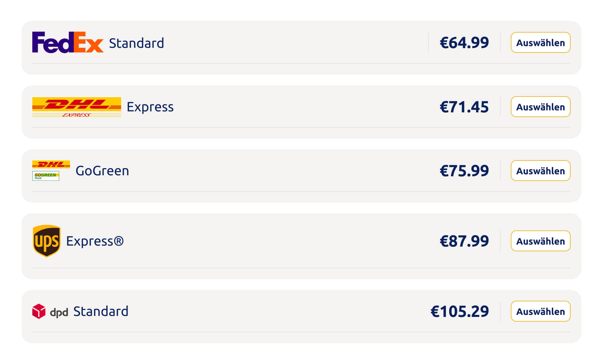Click the €105.29 price
The image size is (603, 364).
point(460,312)
